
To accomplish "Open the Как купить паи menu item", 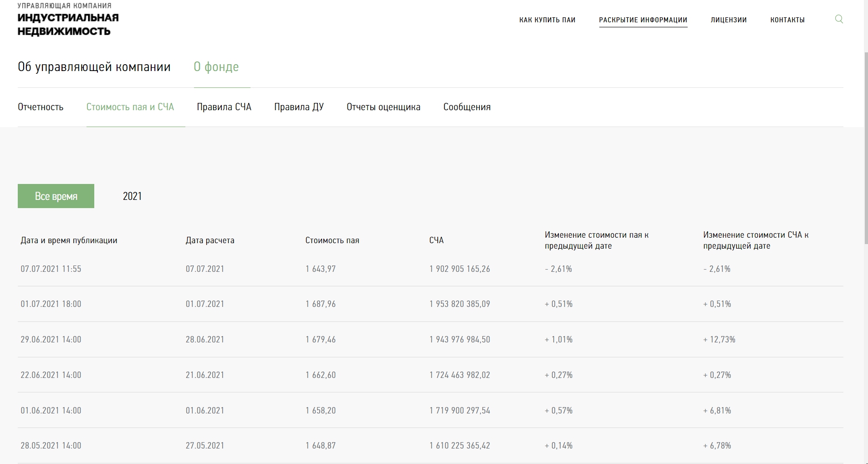I will [x=547, y=20].
